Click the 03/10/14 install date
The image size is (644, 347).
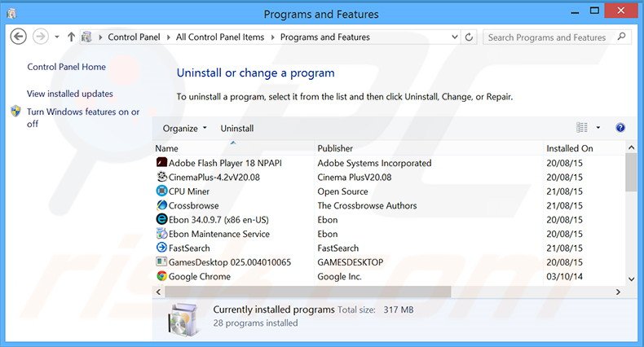[564, 276]
